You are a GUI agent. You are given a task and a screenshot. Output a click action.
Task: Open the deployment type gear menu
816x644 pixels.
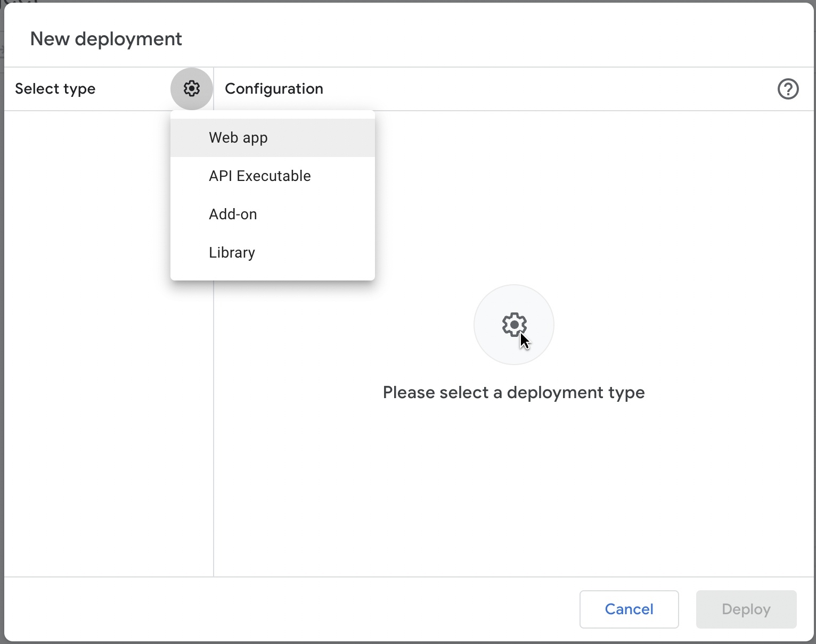tap(191, 89)
